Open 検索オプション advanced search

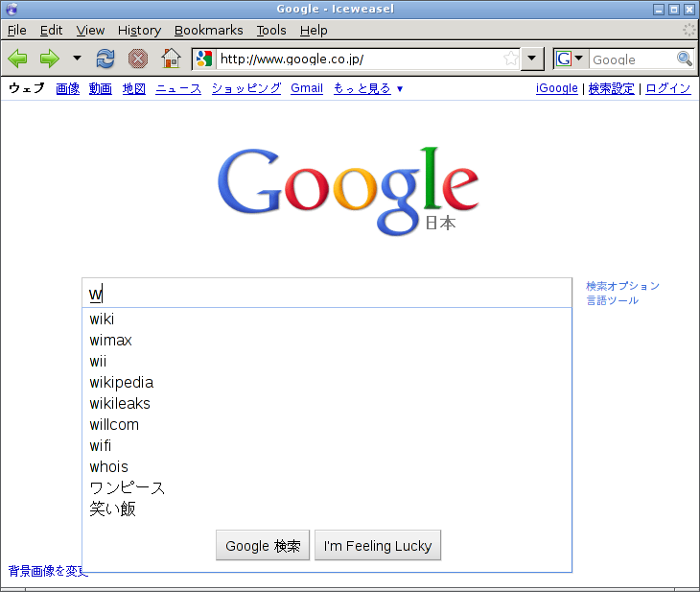(622, 286)
